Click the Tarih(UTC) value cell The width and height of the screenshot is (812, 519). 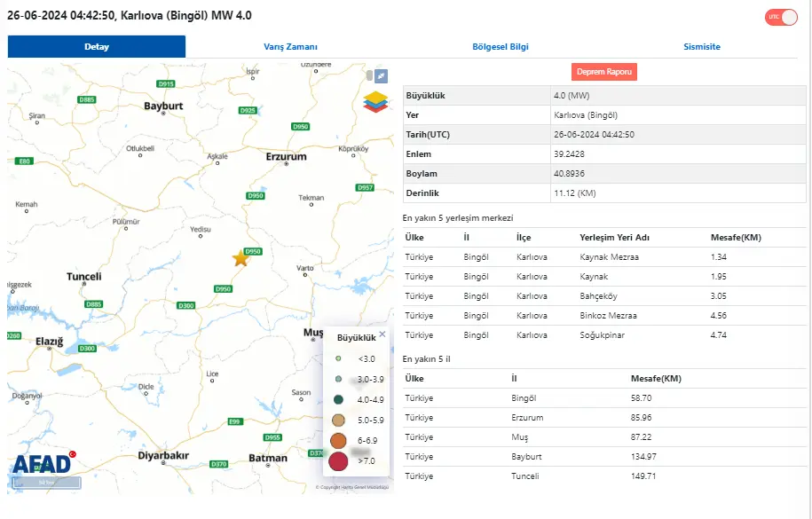coord(678,135)
